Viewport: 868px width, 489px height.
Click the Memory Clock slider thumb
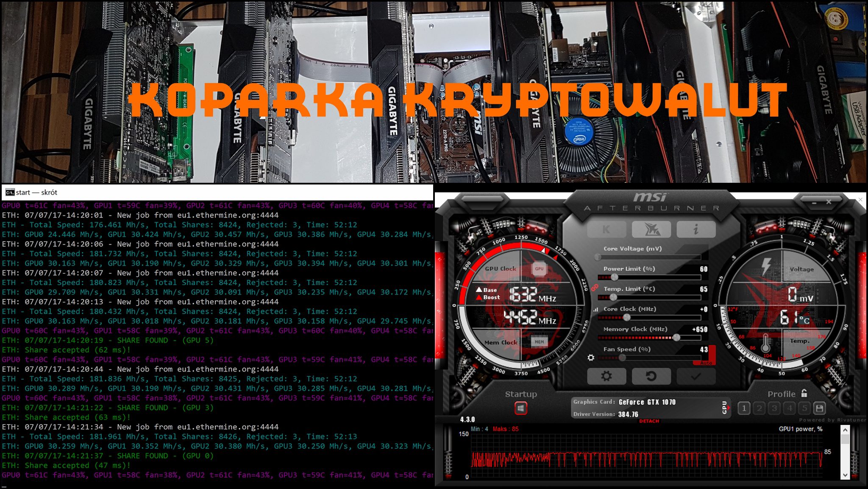point(676,337)
